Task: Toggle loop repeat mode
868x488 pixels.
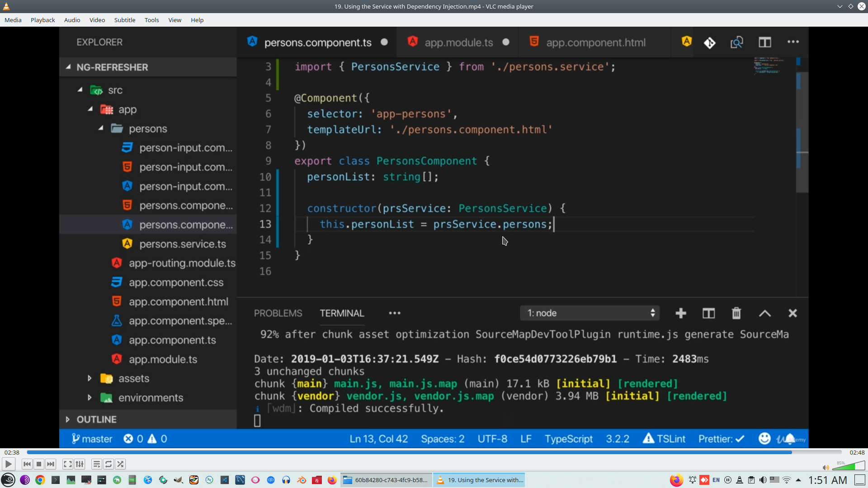Action: [x=108, y=464]
